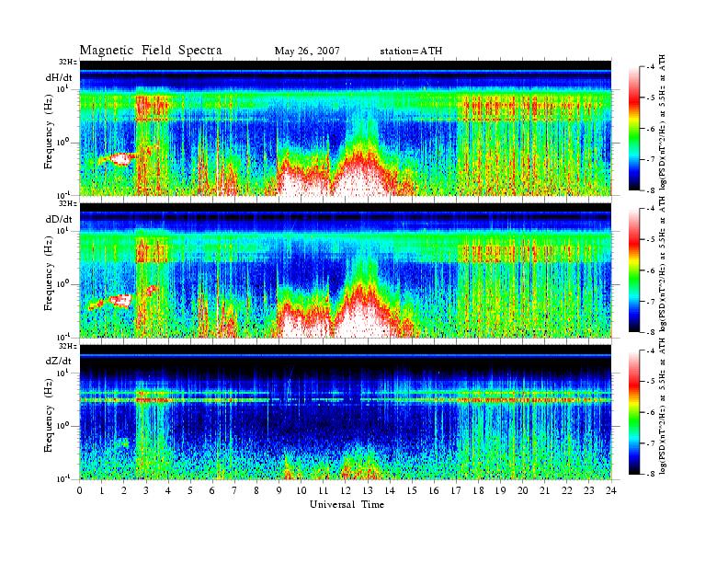Click hour 17 on the time axis
This screenshot has width=728, height=563.
(457, 491)
